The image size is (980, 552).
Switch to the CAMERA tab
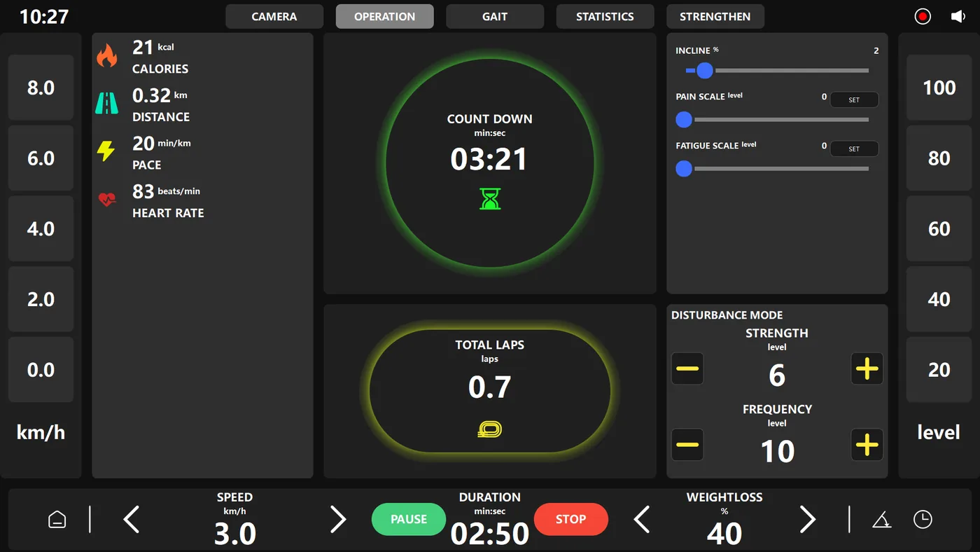pos(274,17)
